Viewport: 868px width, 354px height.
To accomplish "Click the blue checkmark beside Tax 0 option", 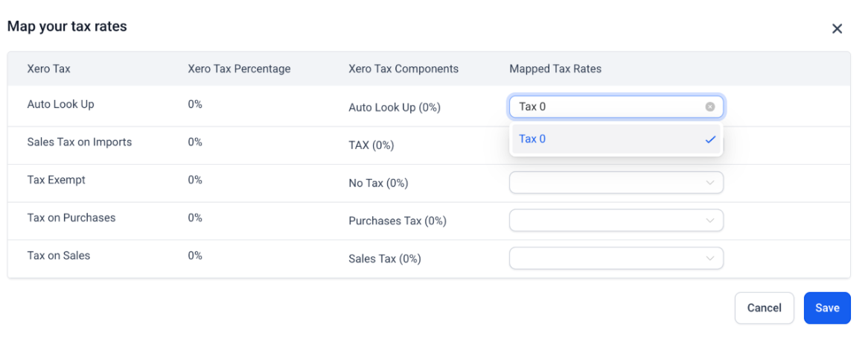I will pyautogui.click(x=709, y=139).
